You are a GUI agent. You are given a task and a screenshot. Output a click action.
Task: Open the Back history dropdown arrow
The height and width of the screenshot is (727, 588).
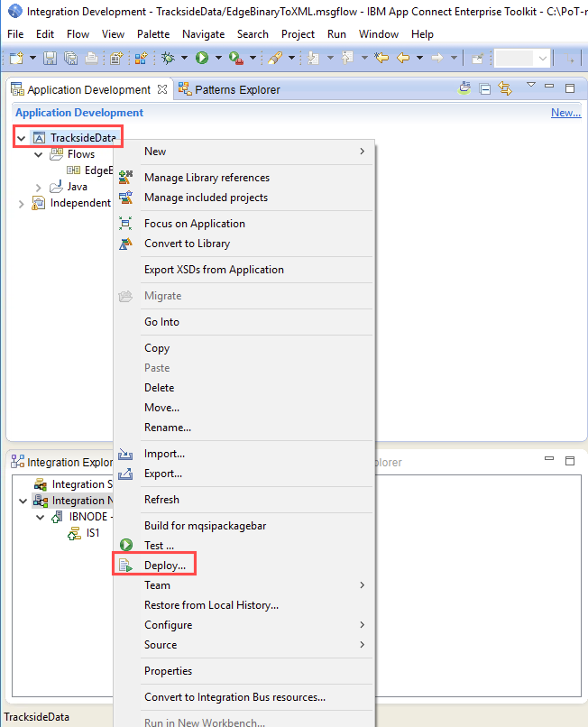coord(419,58)
